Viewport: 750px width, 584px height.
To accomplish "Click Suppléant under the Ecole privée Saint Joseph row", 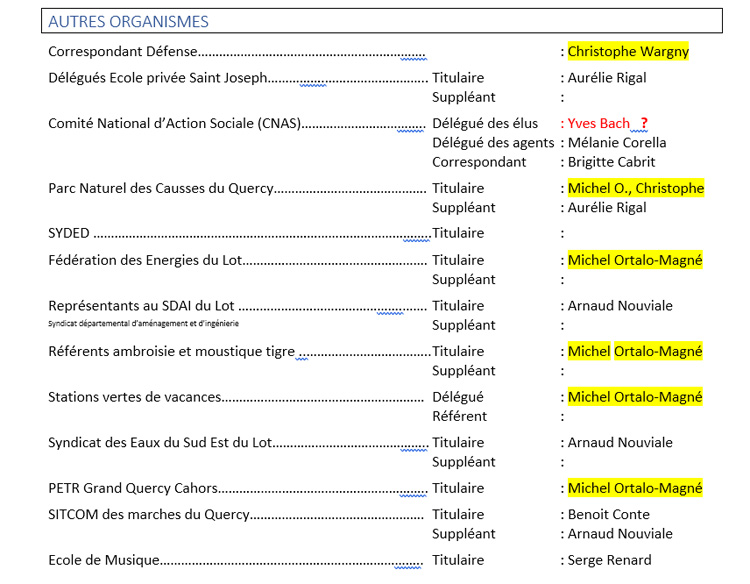I will 463,97.
